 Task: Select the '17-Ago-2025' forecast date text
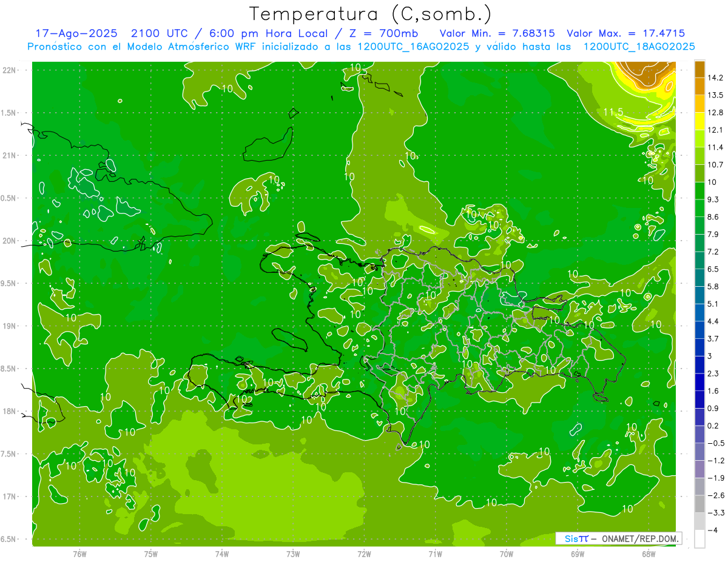point(75,33)
